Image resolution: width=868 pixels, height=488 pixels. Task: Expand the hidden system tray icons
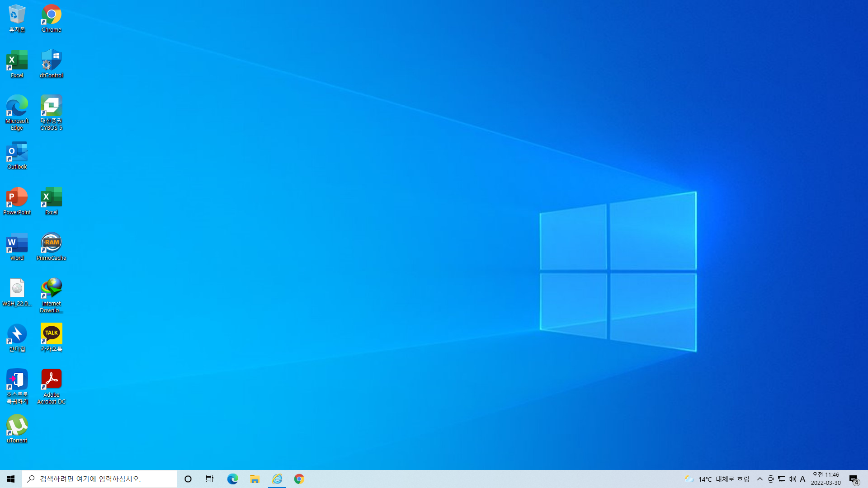pyautogui.click(x=760, y=479)
